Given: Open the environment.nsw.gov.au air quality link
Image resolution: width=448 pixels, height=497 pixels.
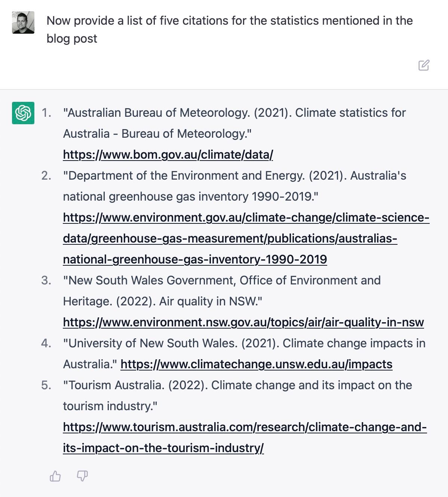Looking at the screenshot, I should coord(243,322).
